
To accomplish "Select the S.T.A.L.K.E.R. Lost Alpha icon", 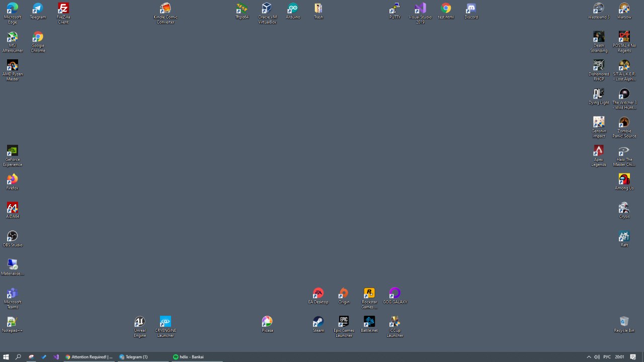I will point(624,70).
